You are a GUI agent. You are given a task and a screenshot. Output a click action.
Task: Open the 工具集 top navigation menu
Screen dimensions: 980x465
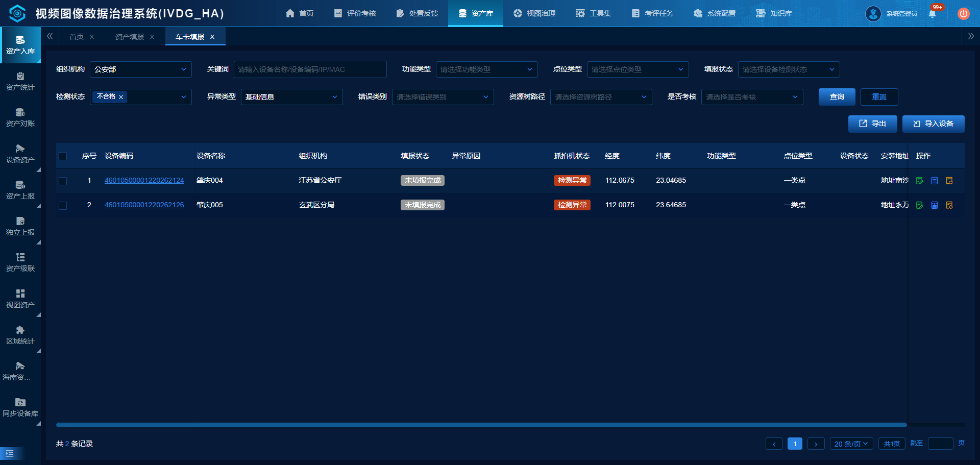(593, 13)
